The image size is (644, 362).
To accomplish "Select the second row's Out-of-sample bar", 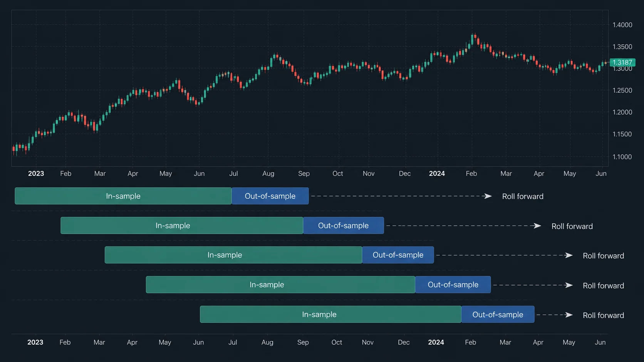I will pyautogui.click(x=344, y=225).
